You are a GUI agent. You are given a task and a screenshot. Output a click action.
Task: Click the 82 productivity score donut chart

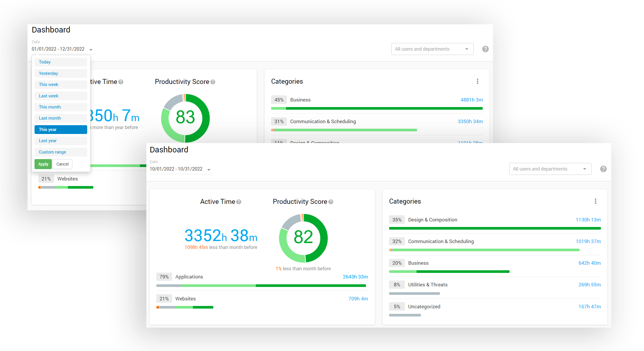(x=303, y=238)
